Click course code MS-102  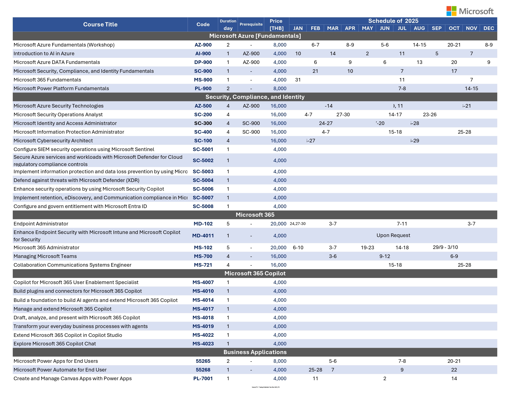coord(203,247)
